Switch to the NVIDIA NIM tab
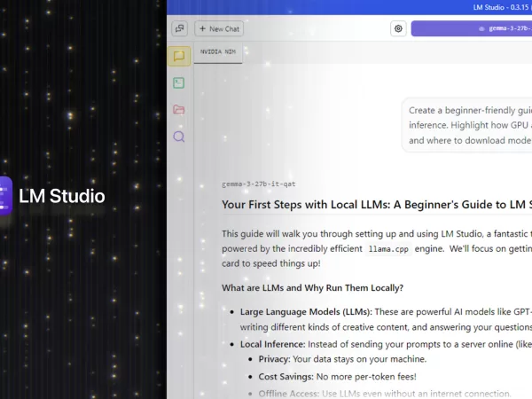The width and height of the screenshot is (532, 399). 218,52
